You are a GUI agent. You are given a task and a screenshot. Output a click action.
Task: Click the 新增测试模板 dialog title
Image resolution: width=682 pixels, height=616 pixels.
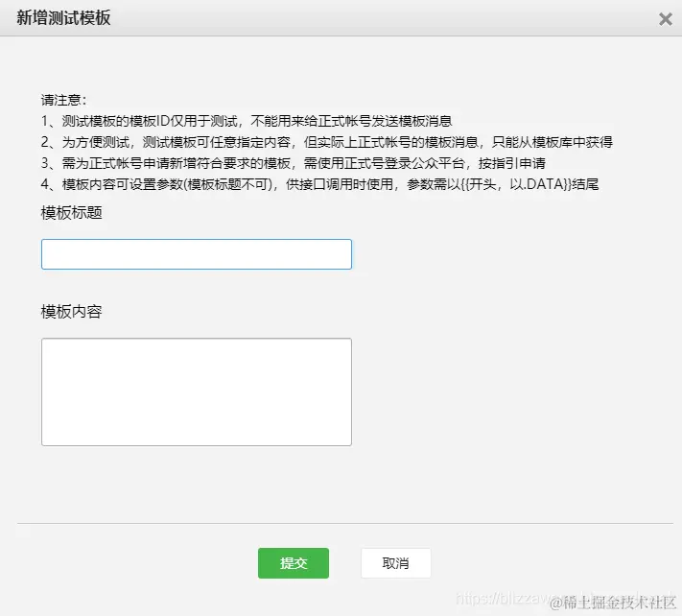63,18
